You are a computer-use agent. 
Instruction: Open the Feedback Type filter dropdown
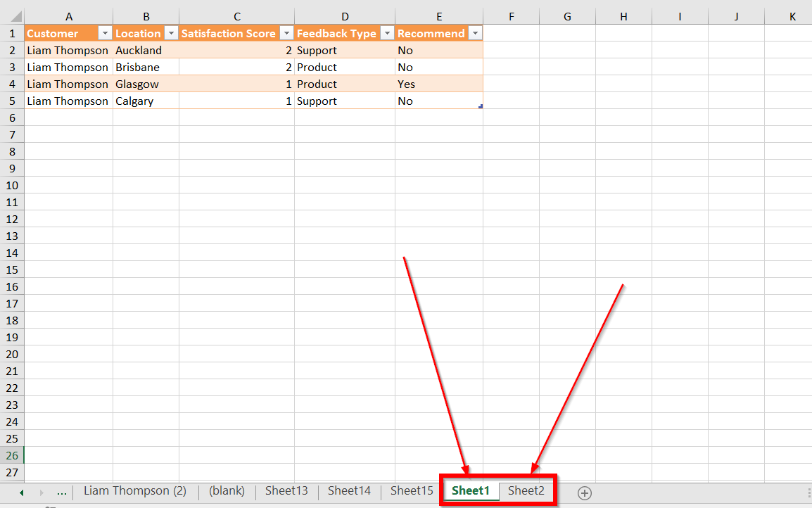[387, 33]
